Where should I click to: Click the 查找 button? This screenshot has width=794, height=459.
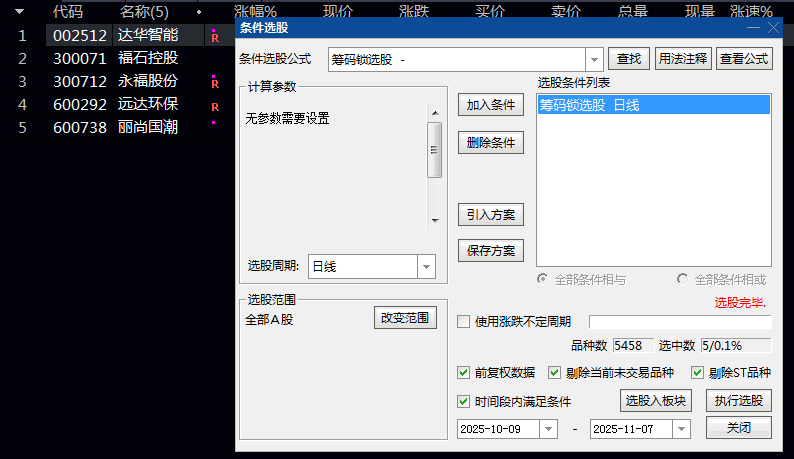point(629,59)
